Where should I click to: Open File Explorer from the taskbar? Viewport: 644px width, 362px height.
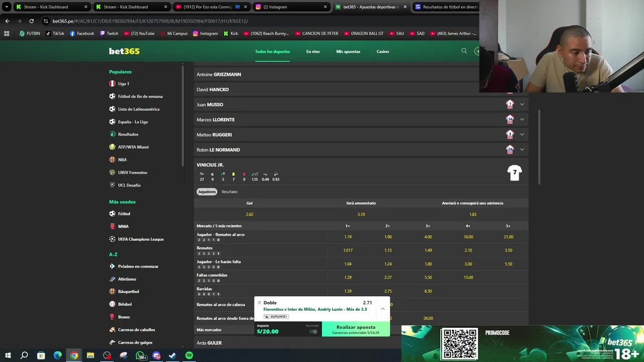pos(91,355)
